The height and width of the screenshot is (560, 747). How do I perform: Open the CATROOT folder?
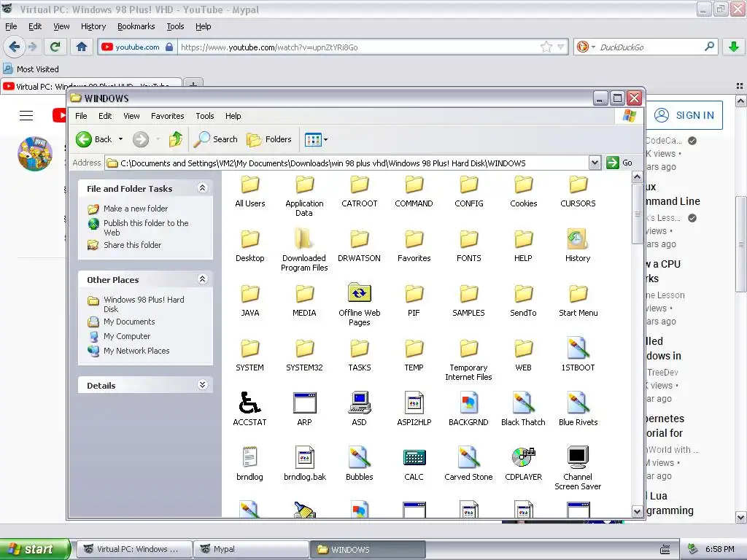coord(359,192)
